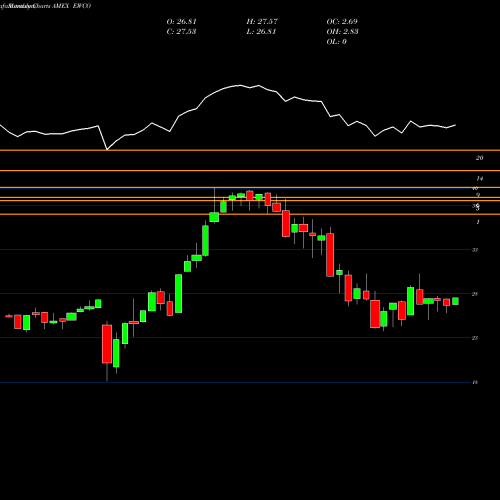The width and height of the screenshot is (500, 500).
Task: Click the 33 price axis label
Action: 475,250
